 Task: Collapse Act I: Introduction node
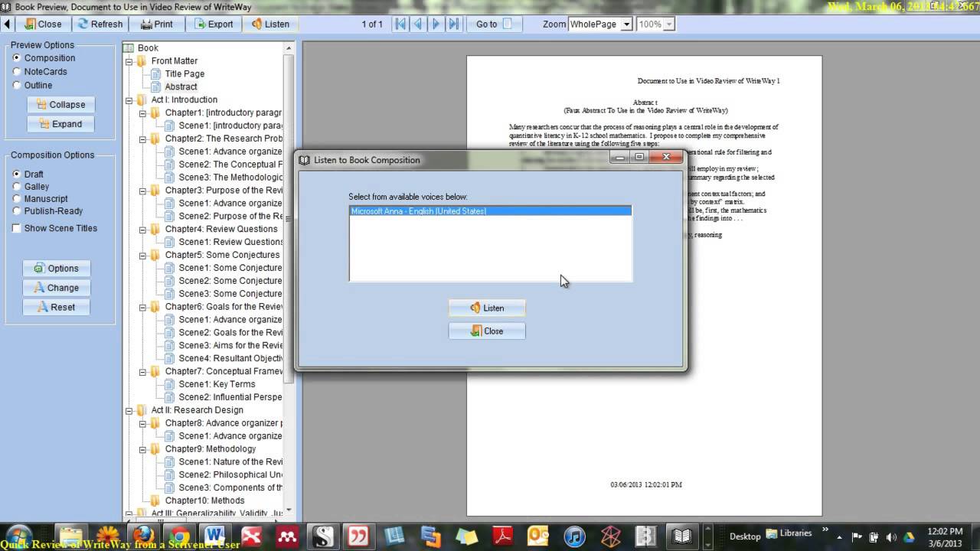click(129, 100)
